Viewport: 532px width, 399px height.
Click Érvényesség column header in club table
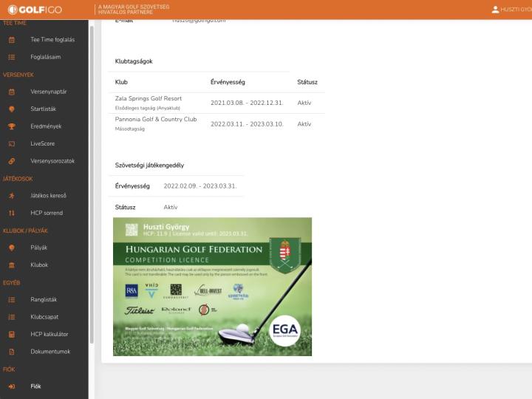pyautogui.click(x=228, y=82)
